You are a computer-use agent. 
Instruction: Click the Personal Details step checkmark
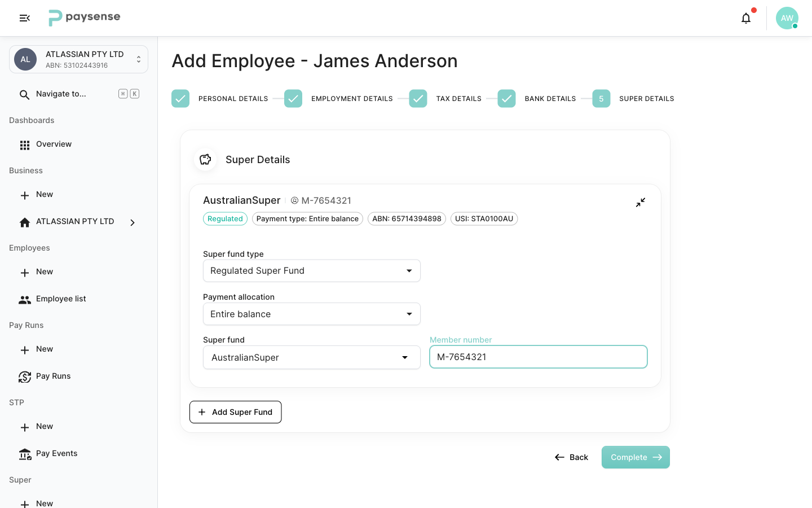coord(180,98)
